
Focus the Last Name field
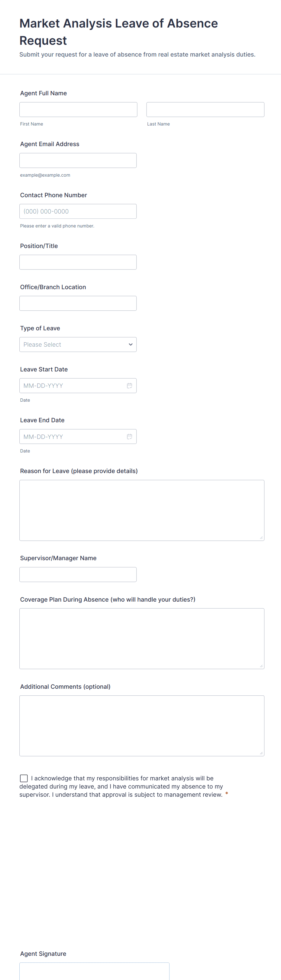(x=205, y=109)
